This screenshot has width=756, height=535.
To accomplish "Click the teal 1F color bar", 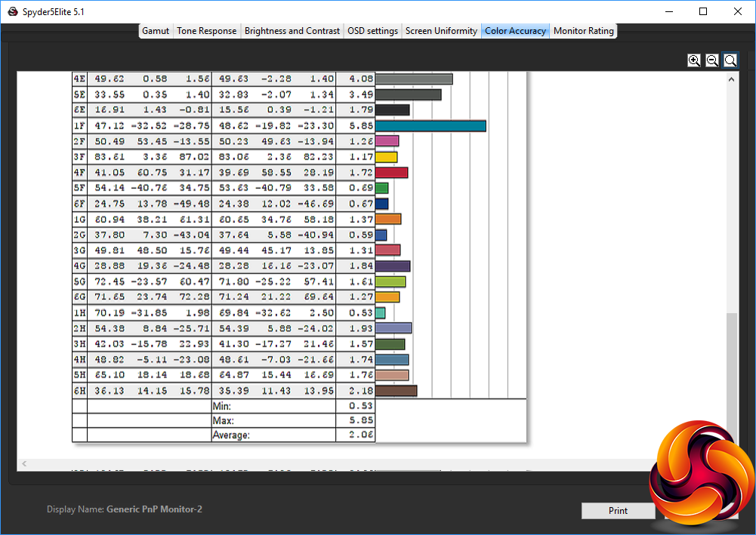I will point(430,125).
